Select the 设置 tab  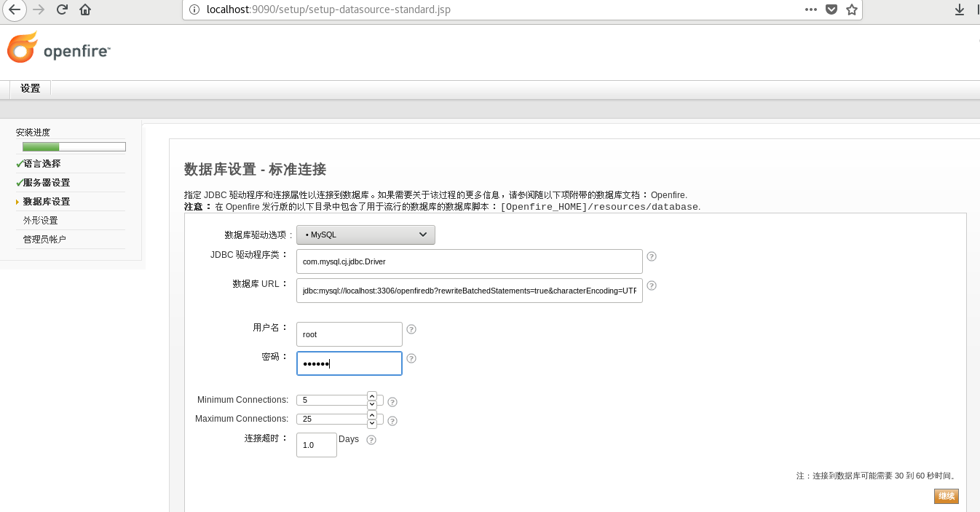[x=31, y=88]
